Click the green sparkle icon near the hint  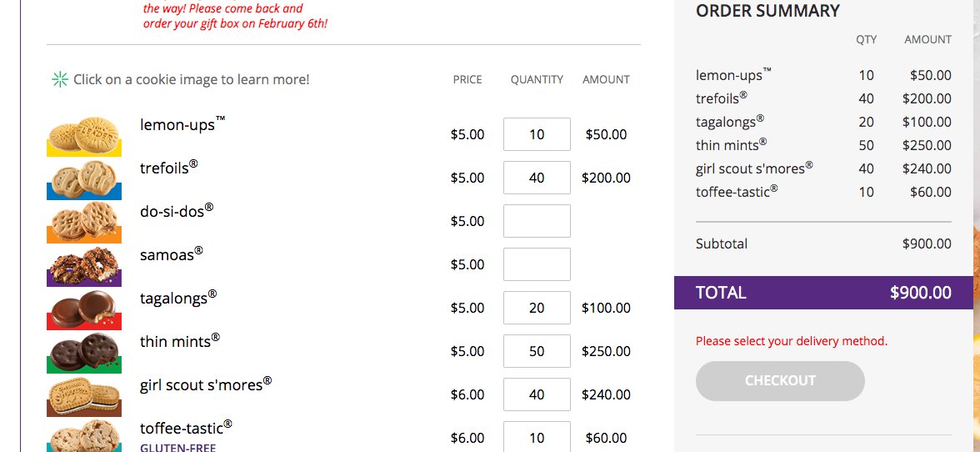tap(60, 80)
